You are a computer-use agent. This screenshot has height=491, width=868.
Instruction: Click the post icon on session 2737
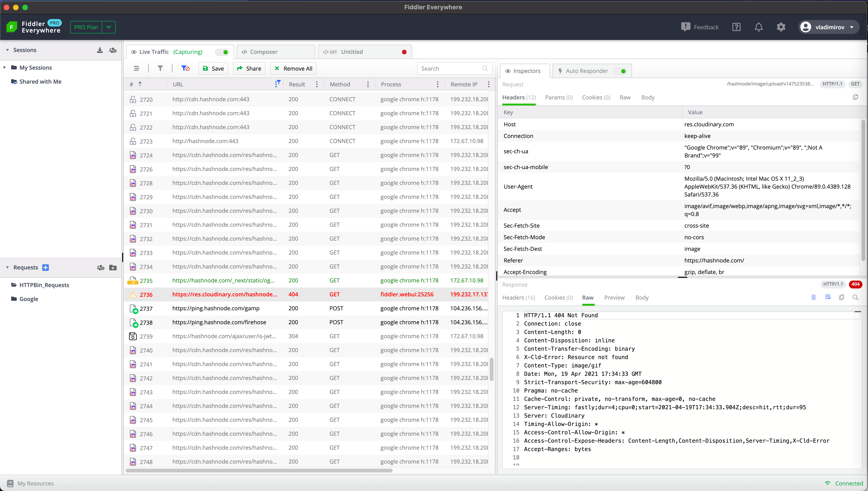point(134,309)
